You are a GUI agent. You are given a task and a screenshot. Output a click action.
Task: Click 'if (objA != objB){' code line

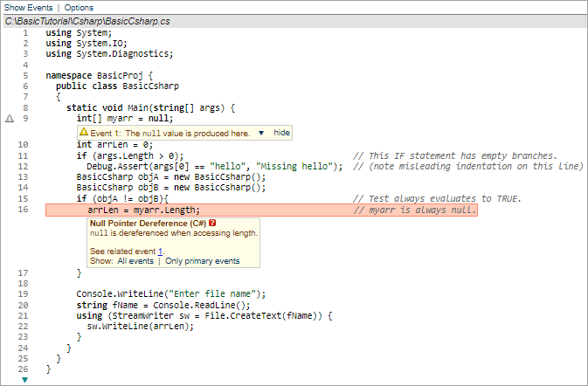pyautogui.click(x=122, y=198)
